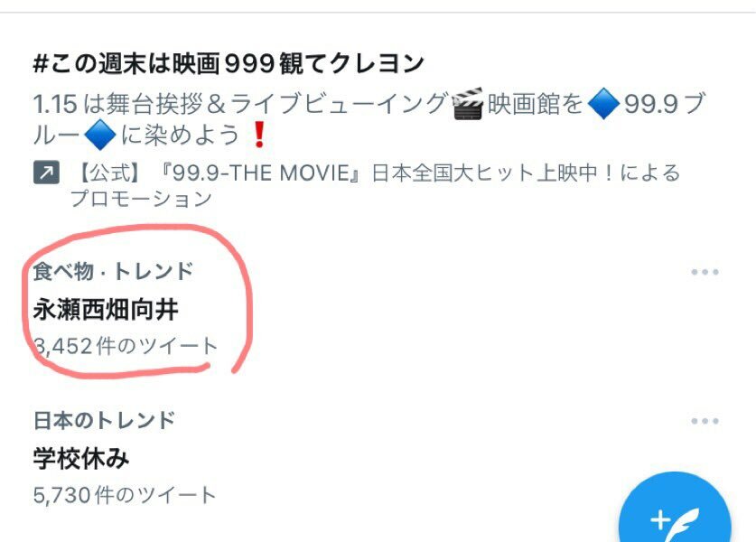Click the clapperboard emoji in promo text
The width and height of the screenshot is (756, 542).
468,104
